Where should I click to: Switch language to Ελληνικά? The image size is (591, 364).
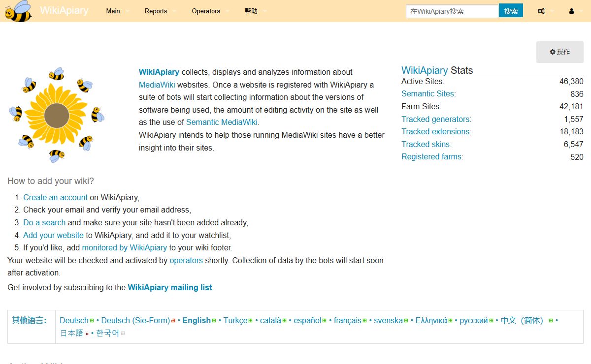[x=431, y=320]
